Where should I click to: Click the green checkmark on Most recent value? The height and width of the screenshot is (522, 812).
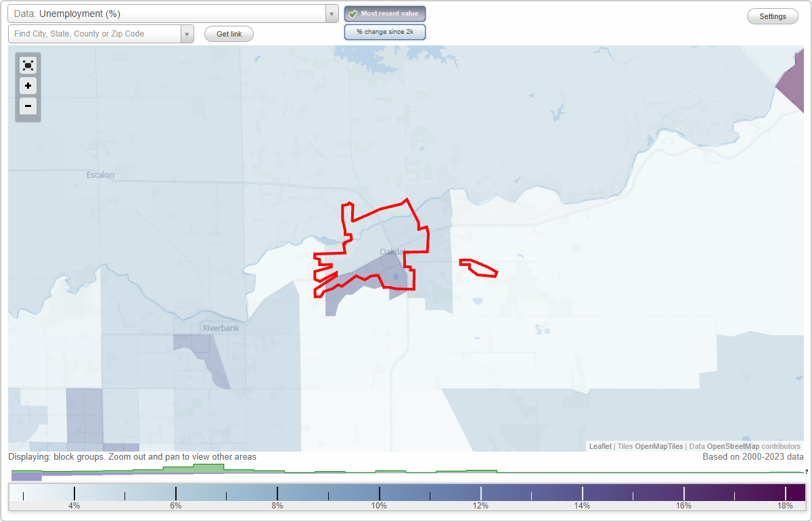[x=352, y=13]
